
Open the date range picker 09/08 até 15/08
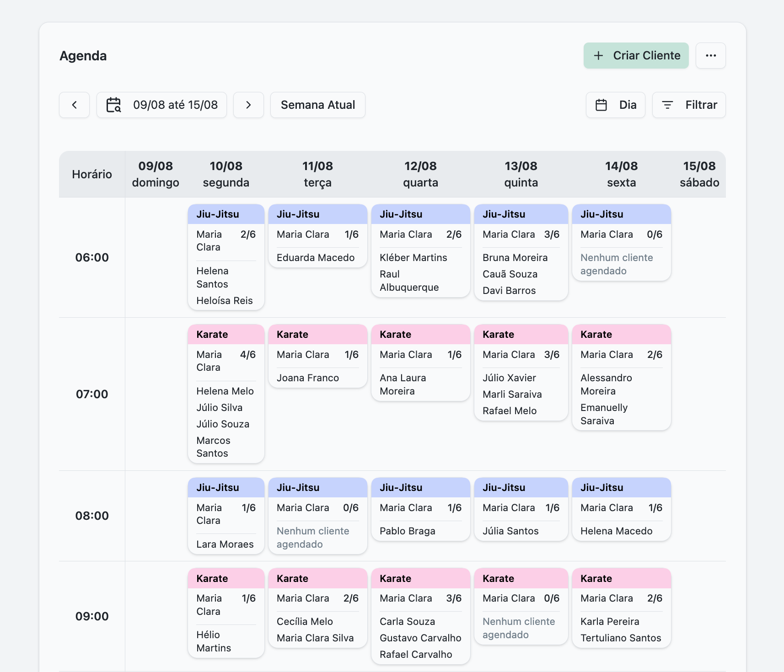pos(161,105)
